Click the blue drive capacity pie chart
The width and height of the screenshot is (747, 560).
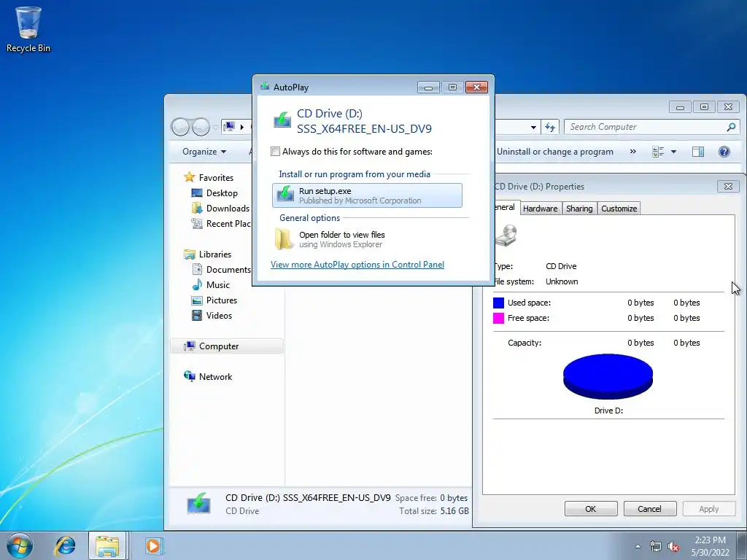tap(608, 376)
